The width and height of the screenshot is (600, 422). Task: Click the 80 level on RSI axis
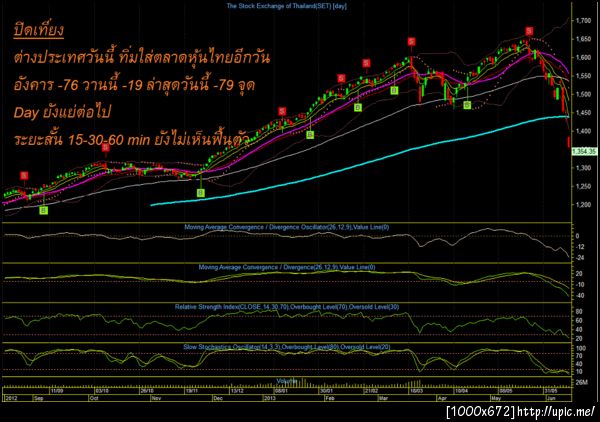579,311
